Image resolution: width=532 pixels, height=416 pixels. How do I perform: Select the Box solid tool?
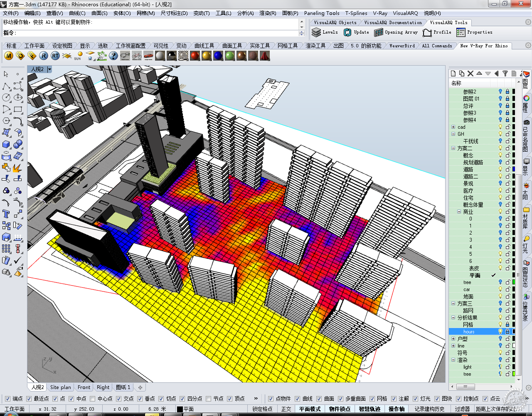point(6,144)
